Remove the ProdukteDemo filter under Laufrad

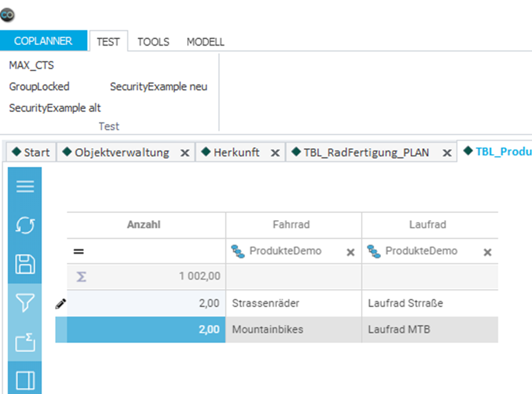click(487, 252)
